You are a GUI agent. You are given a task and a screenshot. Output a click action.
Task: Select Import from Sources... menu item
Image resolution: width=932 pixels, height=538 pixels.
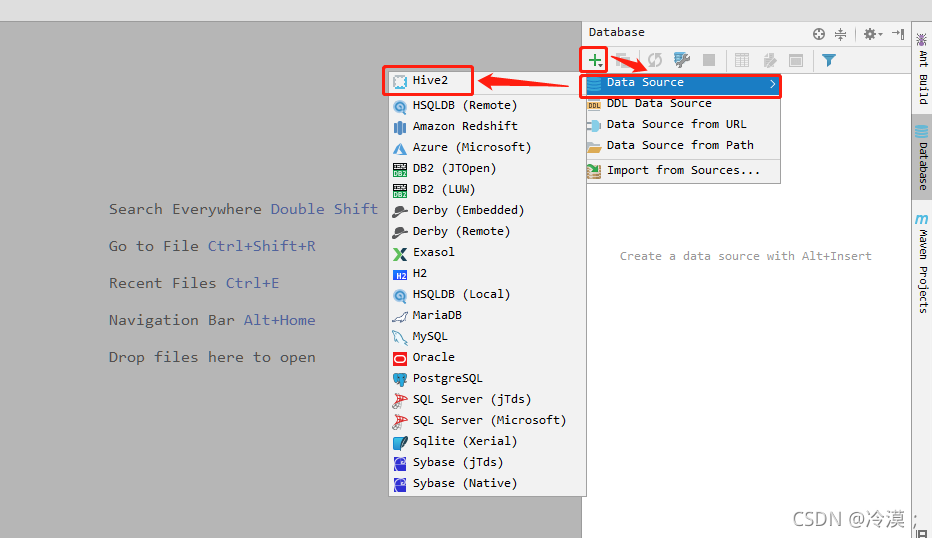pos(683,170)
